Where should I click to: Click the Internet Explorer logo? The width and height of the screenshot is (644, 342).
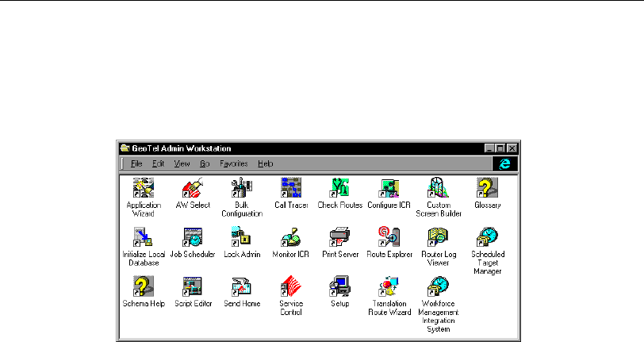coord(504,163)
